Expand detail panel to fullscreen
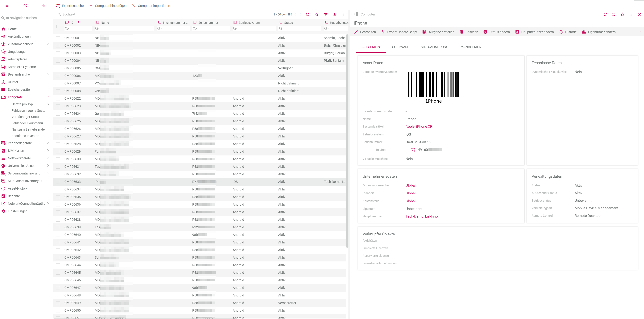 click(614, 14)
